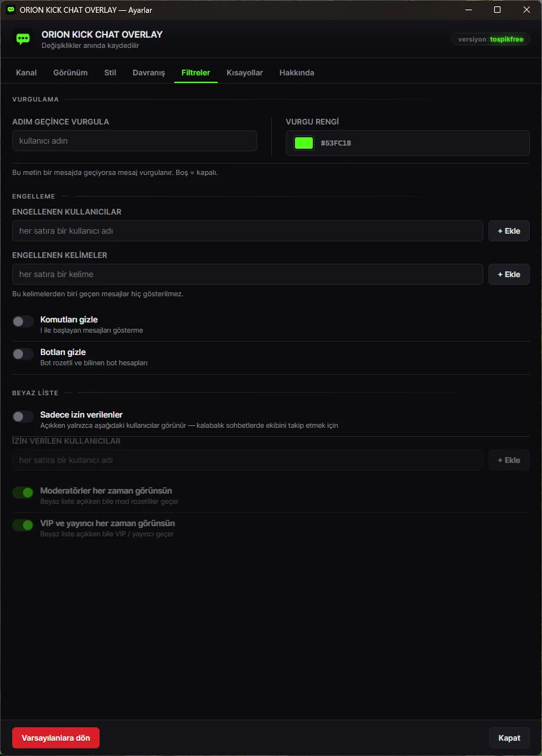Click the green chat bubble app logo
This screenshot has width=542, height=756.
click(x=23, y=39)
